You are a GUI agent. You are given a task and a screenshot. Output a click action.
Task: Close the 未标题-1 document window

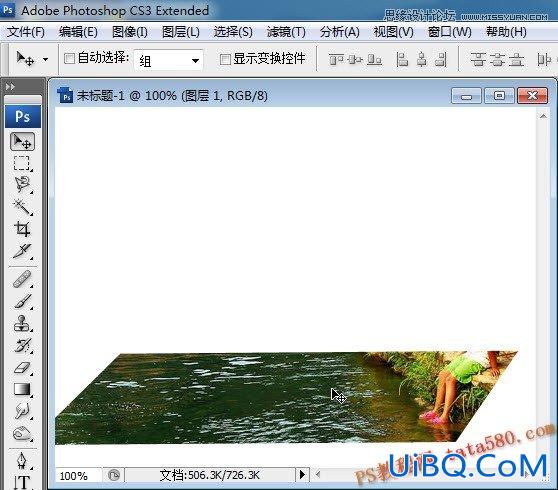pos(532,96)
